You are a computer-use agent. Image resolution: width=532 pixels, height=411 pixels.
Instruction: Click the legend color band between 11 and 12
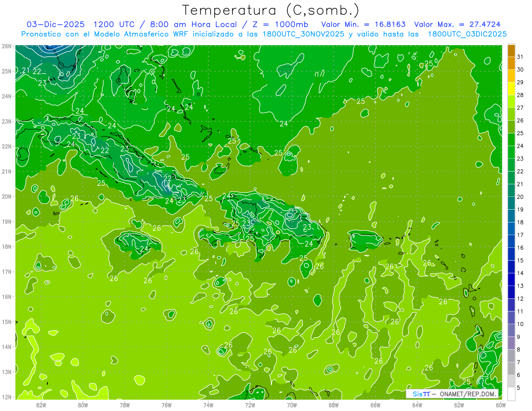click(x=511, y=305)
